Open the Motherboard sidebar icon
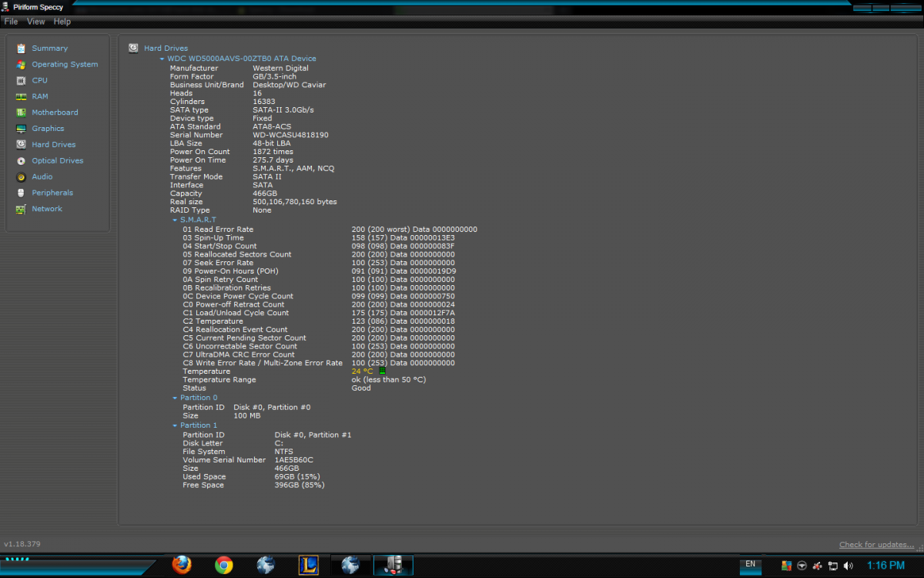This screenshot has height=578, width=924. (x=21, y=113)
